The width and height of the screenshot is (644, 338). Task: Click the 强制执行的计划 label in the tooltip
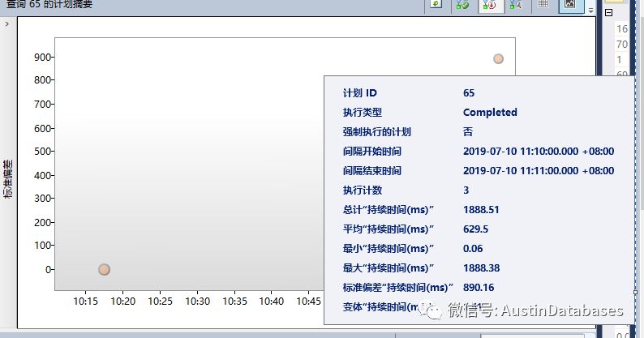pyautogui.click(x=377, y=132)
